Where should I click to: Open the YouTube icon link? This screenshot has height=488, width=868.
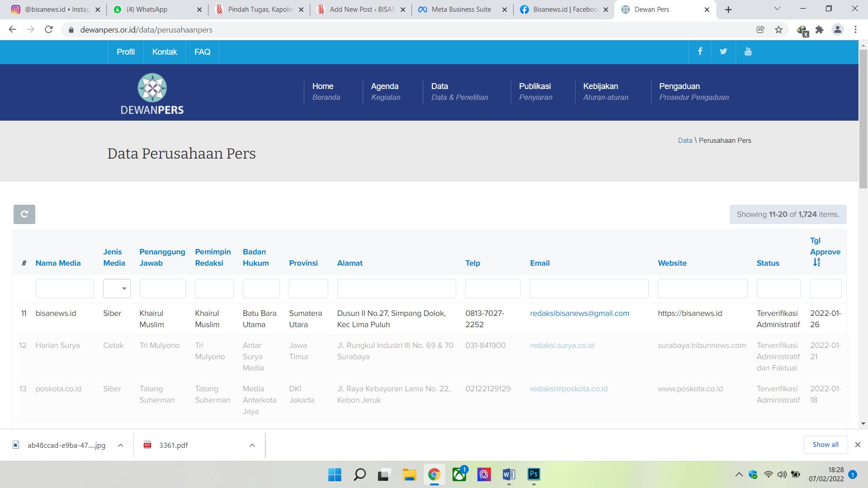click(x=748, y=52)
